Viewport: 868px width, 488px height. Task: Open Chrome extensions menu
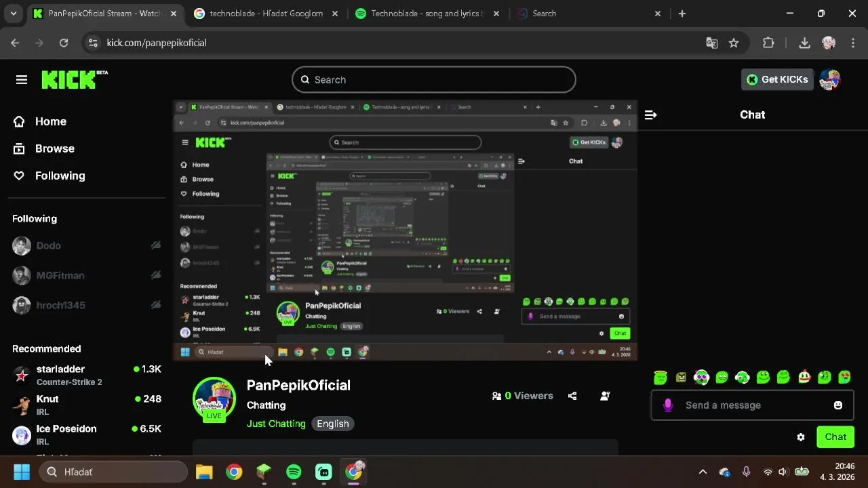(768, 43)
